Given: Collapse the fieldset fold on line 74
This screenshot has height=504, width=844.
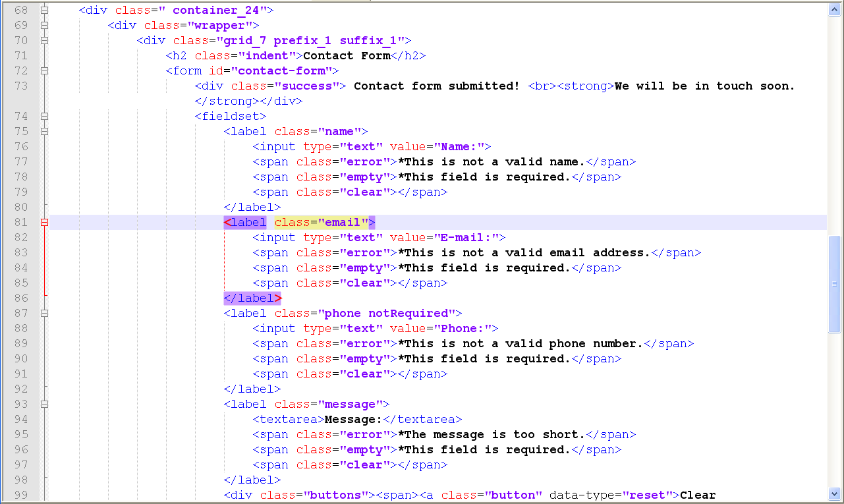Looking at the screenshot, I should [x=44, y=117].
